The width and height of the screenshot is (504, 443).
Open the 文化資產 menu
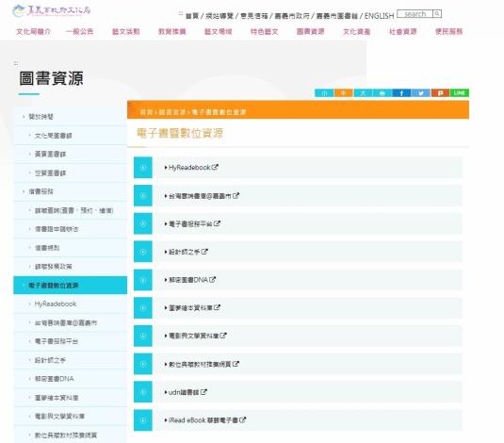357,31
